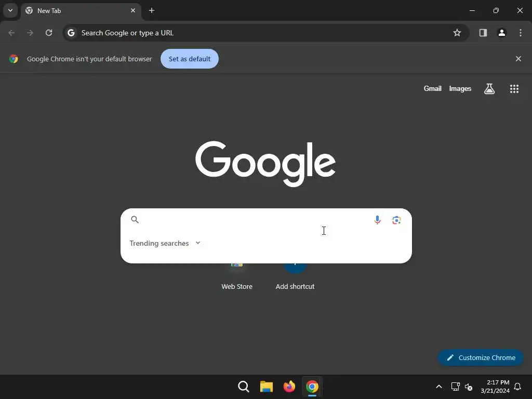Minimize the Chrome window

472,10
